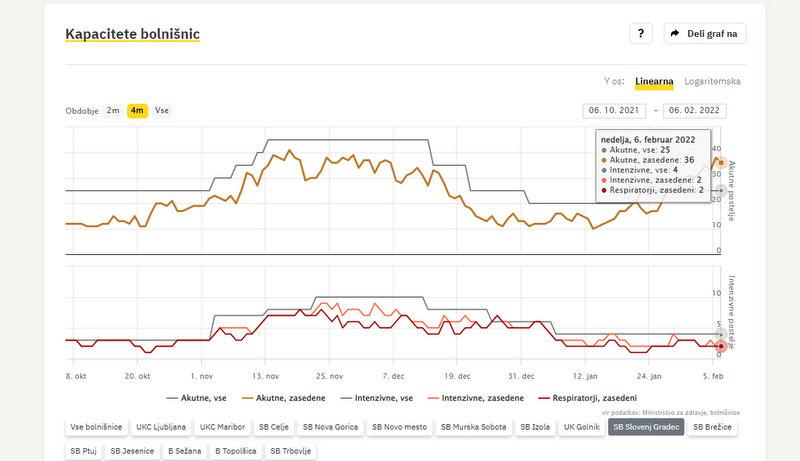Select the Linearna Y axis option

[654, 81]
